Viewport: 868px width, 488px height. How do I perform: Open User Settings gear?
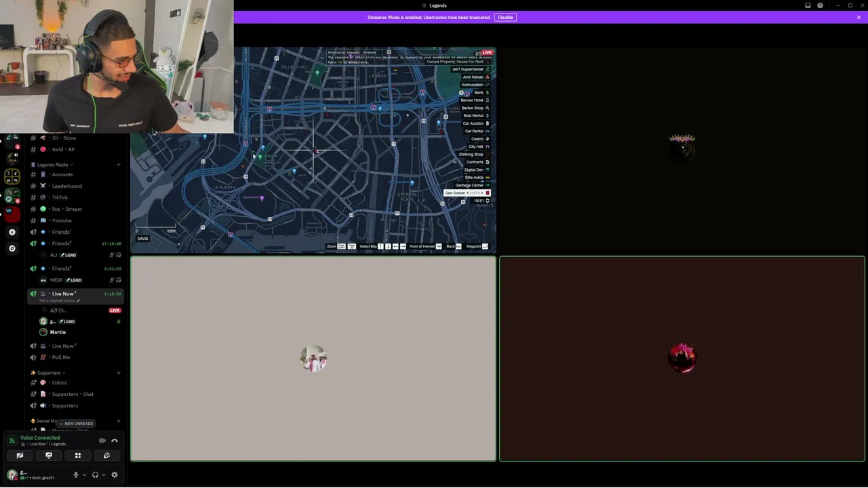tap(115, 475)
